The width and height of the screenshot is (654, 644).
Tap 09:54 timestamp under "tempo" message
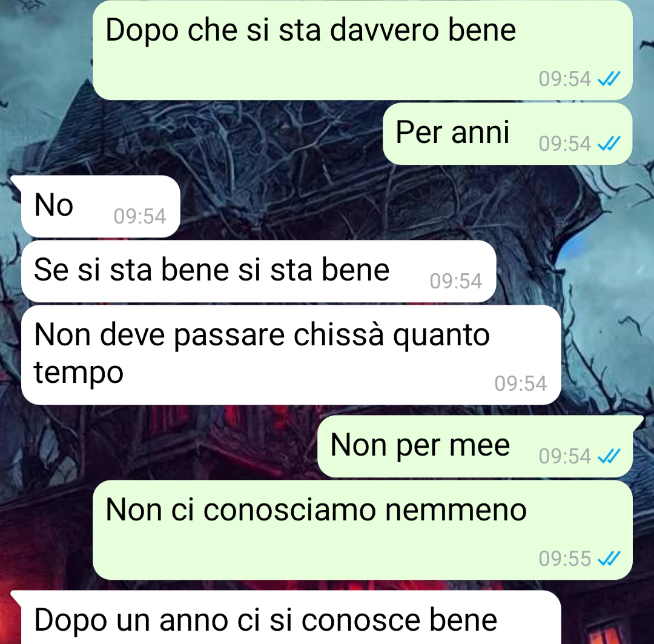(x=521, y=383)
